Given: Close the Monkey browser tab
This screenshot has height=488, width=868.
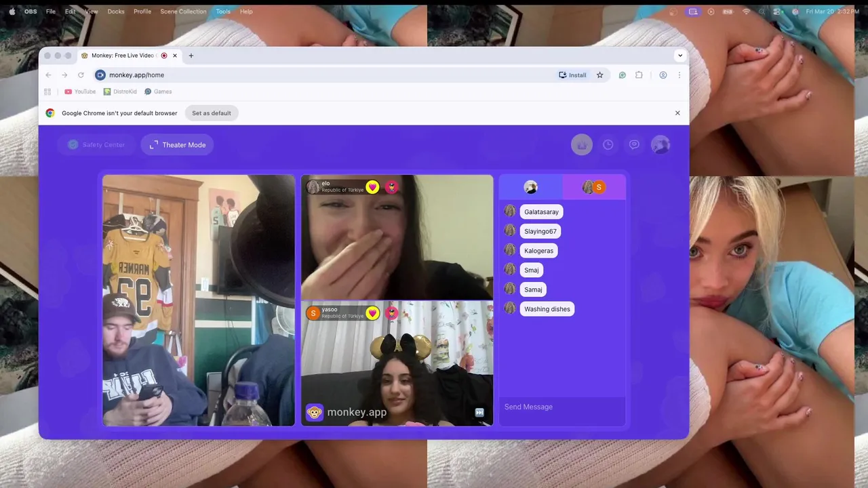Looking at the screenshot, I should coord(175,56).
